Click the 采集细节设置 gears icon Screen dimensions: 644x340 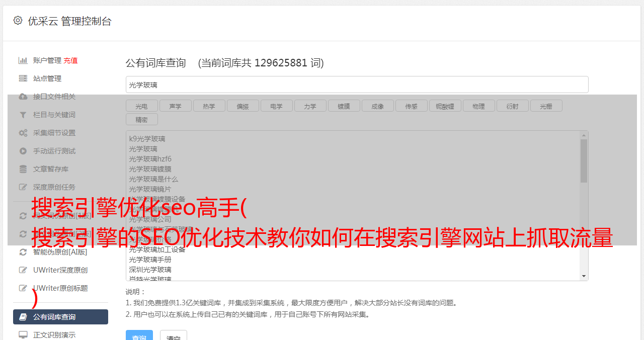[x=23, y=133]
